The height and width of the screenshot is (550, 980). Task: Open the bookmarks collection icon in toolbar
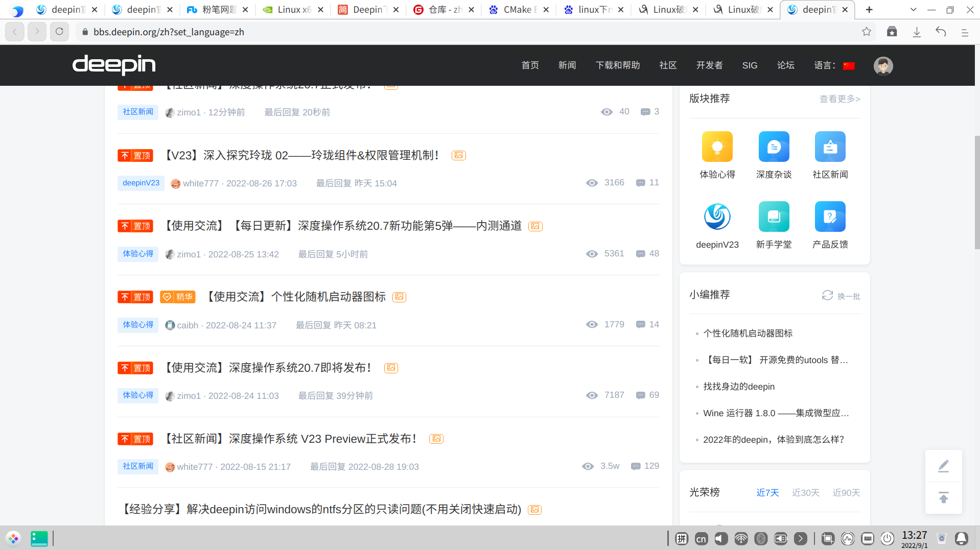892,32
